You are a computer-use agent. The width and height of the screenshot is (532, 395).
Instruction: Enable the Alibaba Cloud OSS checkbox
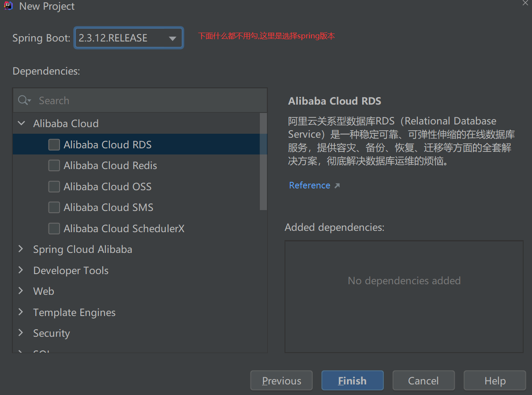(x=54, y=187)
